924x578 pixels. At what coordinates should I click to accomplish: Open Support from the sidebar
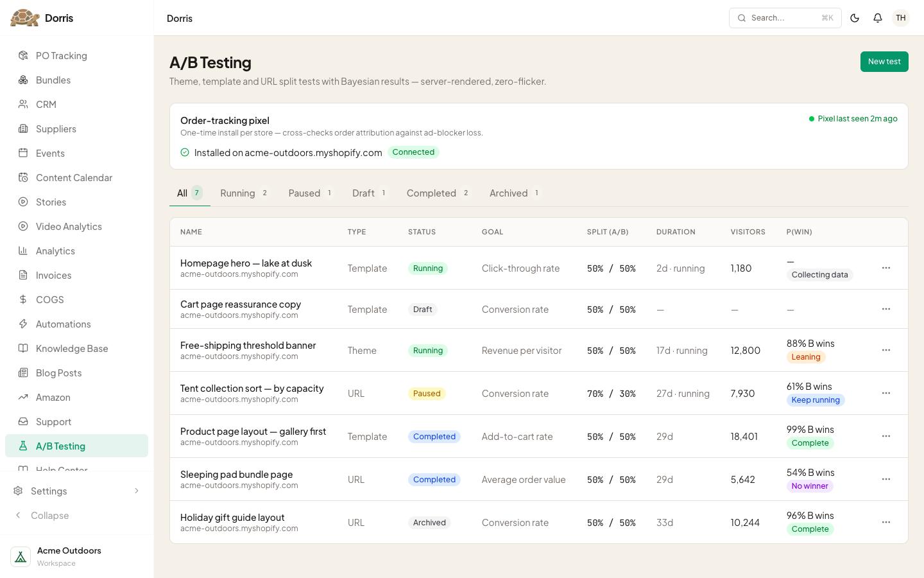[76, 421]
